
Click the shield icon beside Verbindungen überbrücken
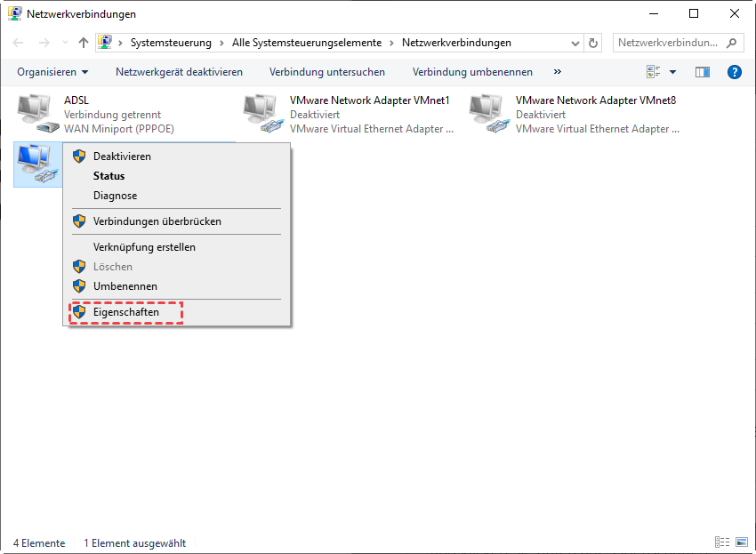(79, 221)
